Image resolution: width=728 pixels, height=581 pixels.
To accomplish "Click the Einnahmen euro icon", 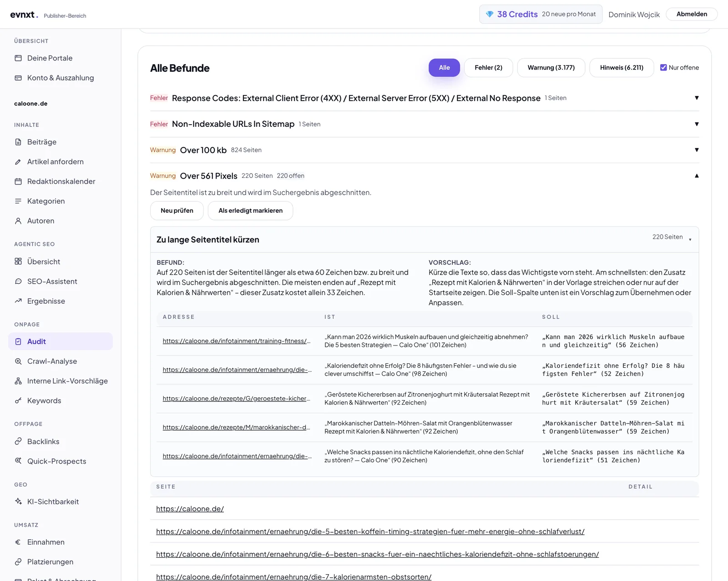I will click(x=18, y=542).
